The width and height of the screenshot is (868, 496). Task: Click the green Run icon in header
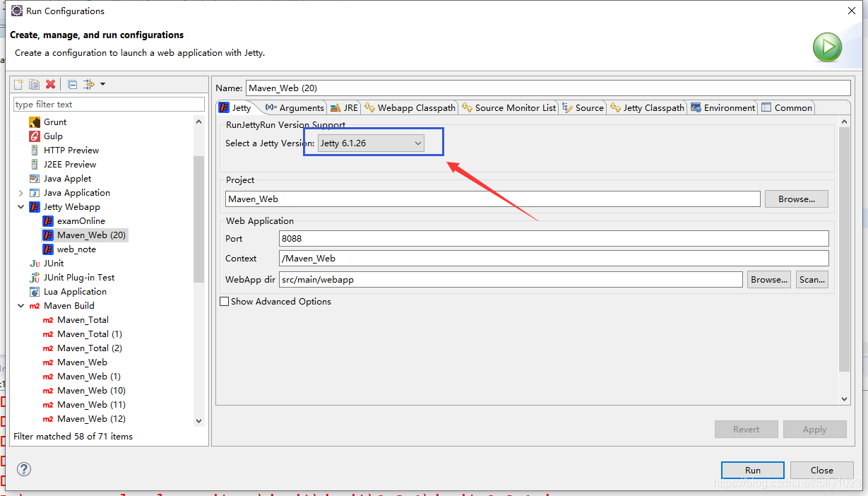click(827, 47)
